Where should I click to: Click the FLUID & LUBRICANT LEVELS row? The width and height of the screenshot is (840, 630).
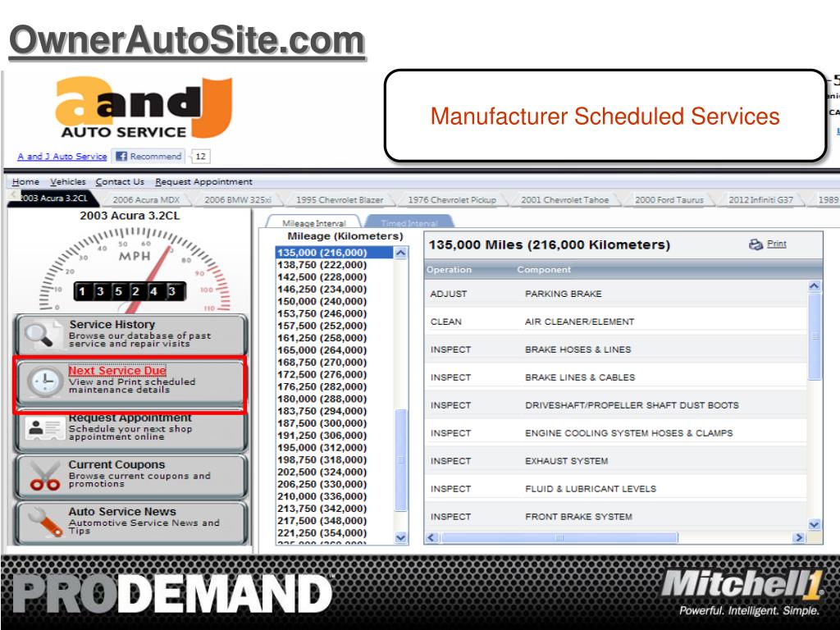(616, 489)
